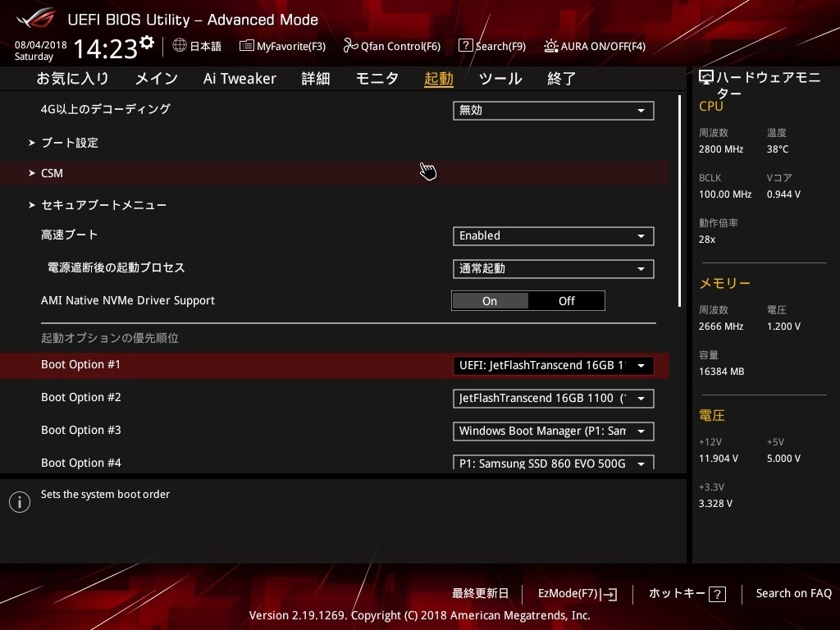Viewport: 840px width, 630px height.
Task: Turn NVMe Driver Support On
Action: point(490,301)
